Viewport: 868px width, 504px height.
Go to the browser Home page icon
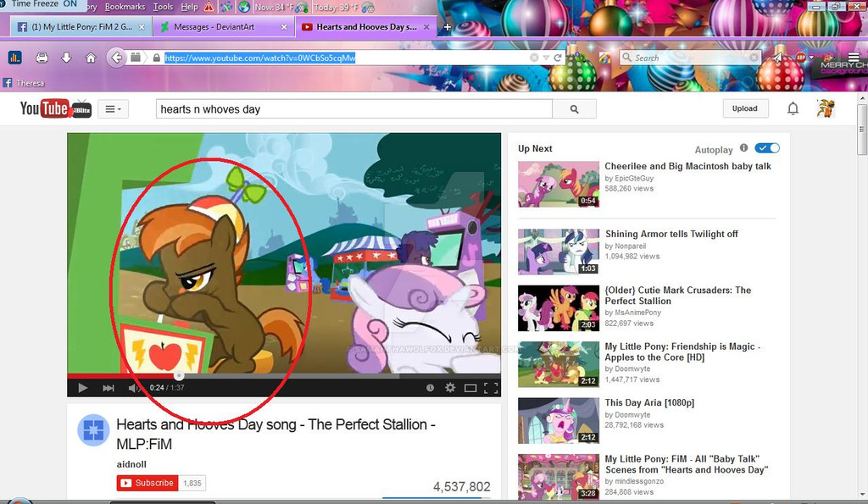[91, 58]
